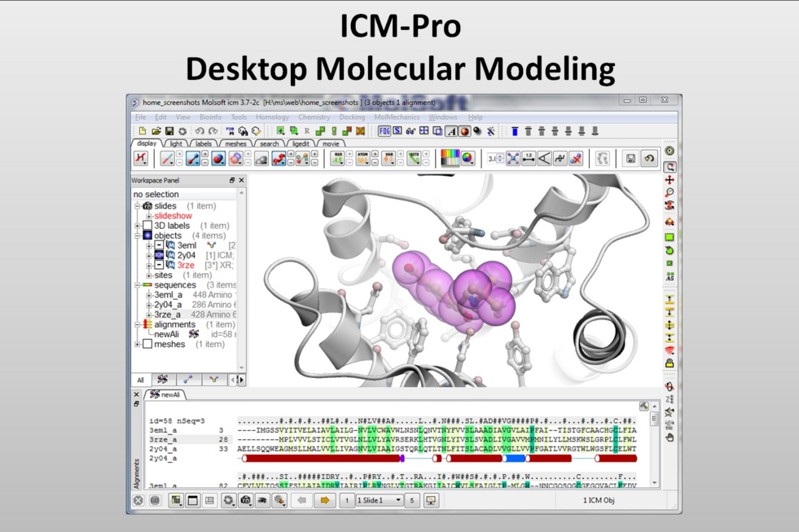Viewport: 799px width, 532px height.
Task: Switch to the ligedit tab
Action: click(301, 143)
